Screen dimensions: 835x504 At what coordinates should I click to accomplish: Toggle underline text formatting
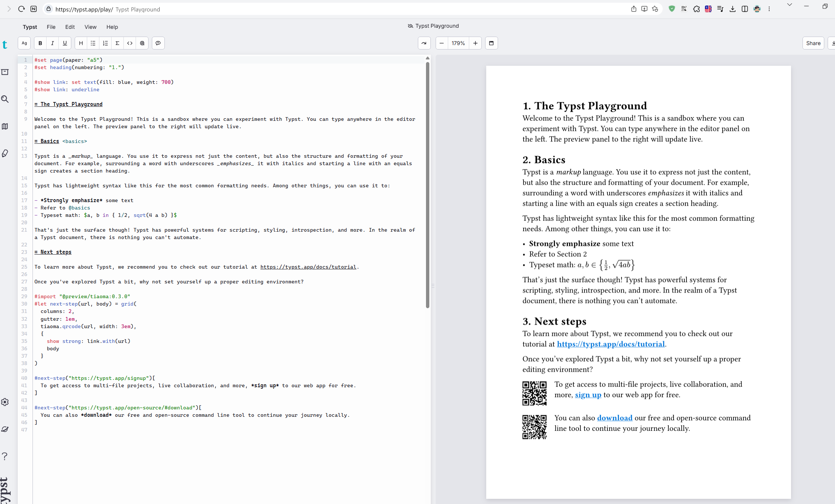click(x=65, y=43)
